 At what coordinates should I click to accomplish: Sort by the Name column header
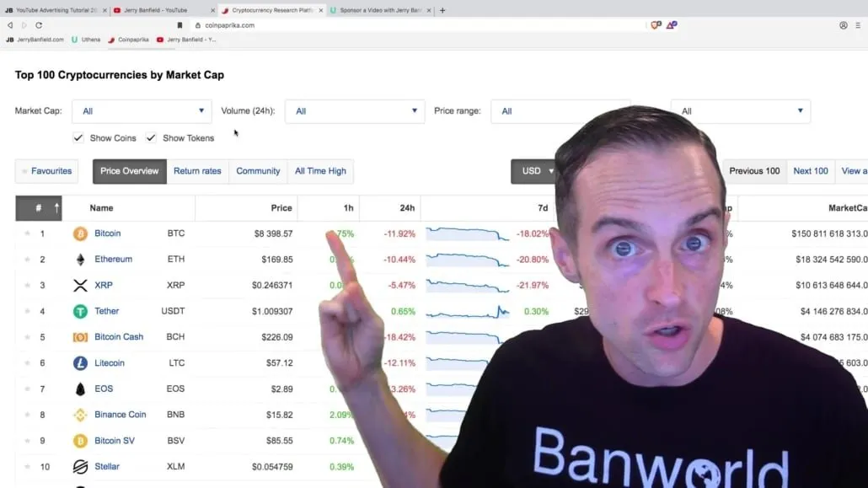click(x=101, y=208)
